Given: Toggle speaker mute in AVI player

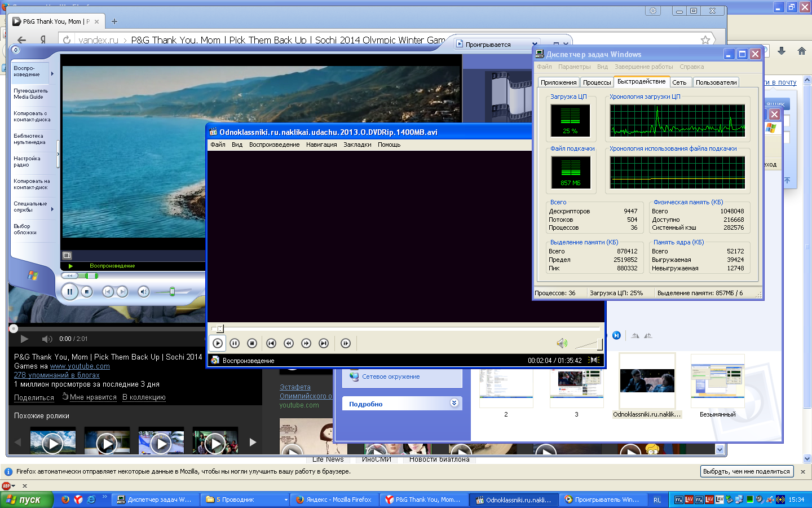Looking at the screenshot, I should (x=562, y=343).
